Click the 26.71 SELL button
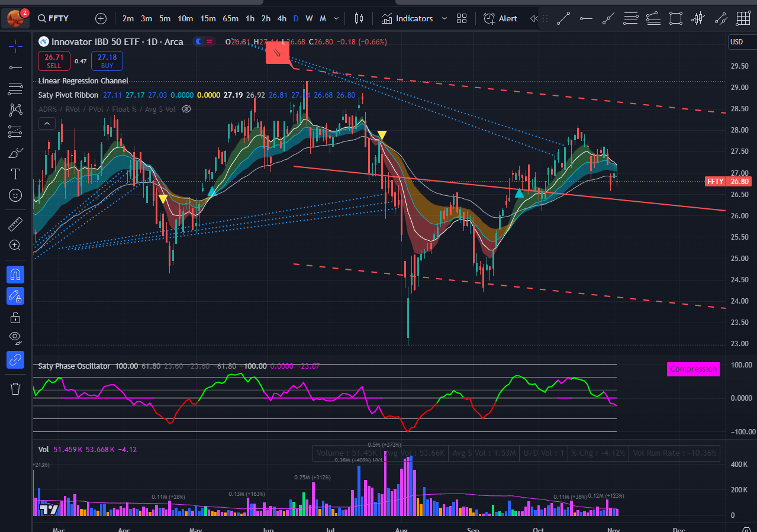The image size is (757, 532). tap(54, 61)
